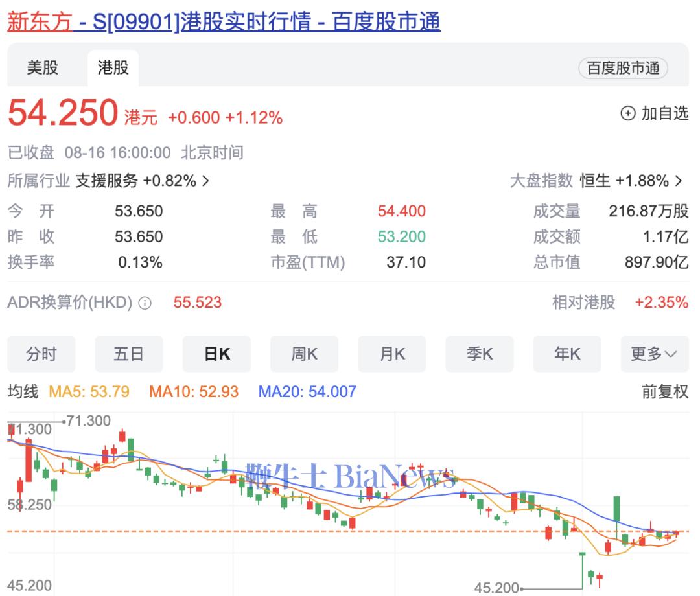Click the 换手率 value 0.13%
700x596 pixels.
(140, 262)
